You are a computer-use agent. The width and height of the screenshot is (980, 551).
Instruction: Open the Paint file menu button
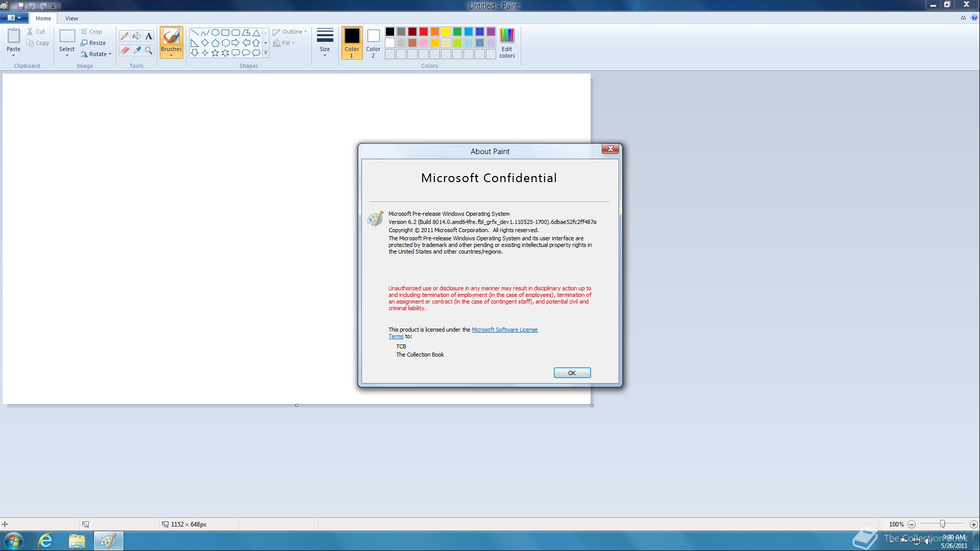14,18
